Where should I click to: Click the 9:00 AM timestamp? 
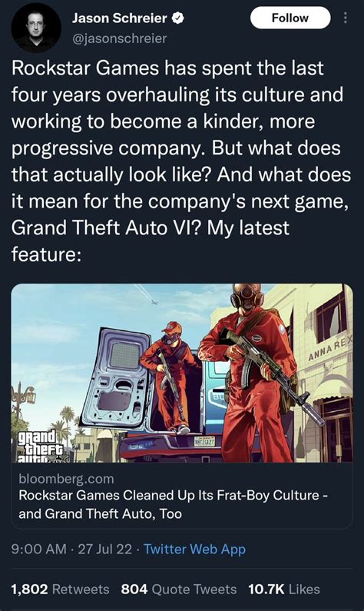click(39, 549)
